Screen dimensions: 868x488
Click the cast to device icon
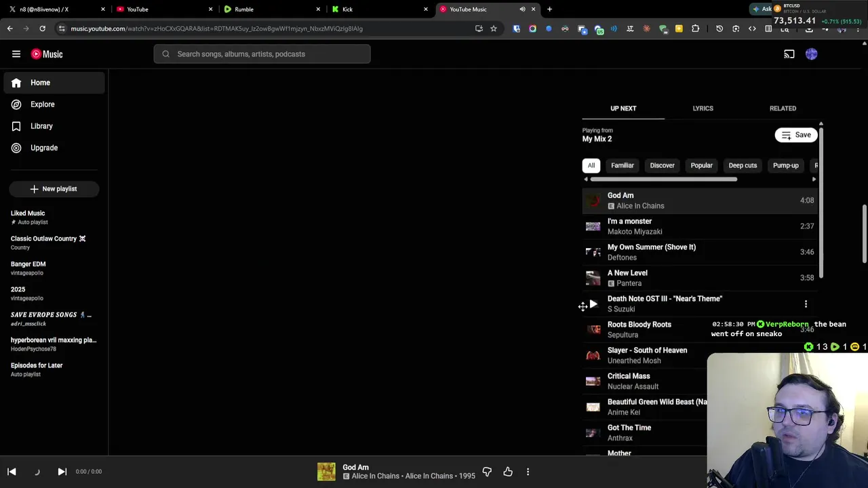coord(789,54)
